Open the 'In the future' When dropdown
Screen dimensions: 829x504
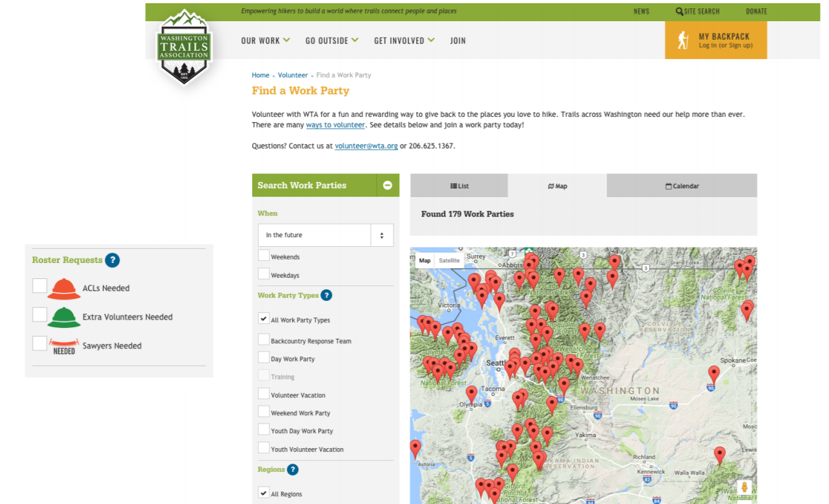[x=325, y=235]
